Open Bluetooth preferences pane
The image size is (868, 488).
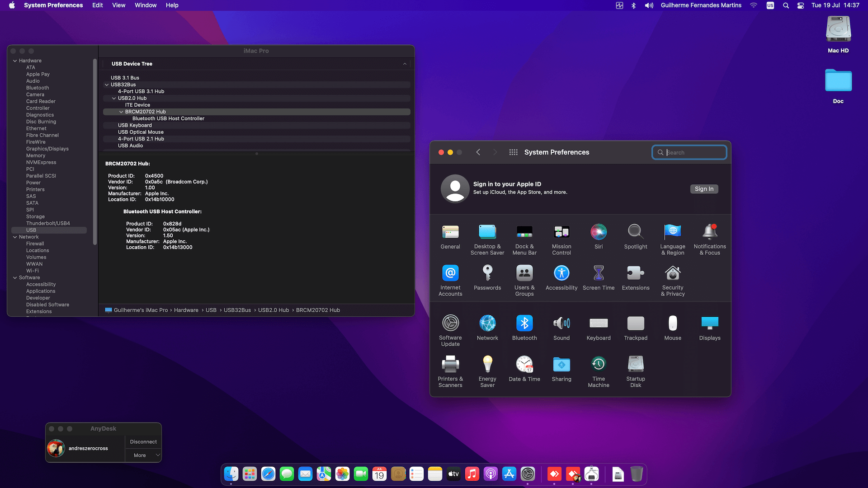524,328
